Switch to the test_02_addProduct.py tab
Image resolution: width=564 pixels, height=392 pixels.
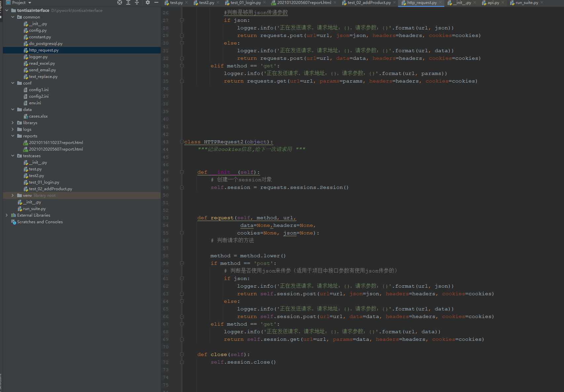click(369, 3)
